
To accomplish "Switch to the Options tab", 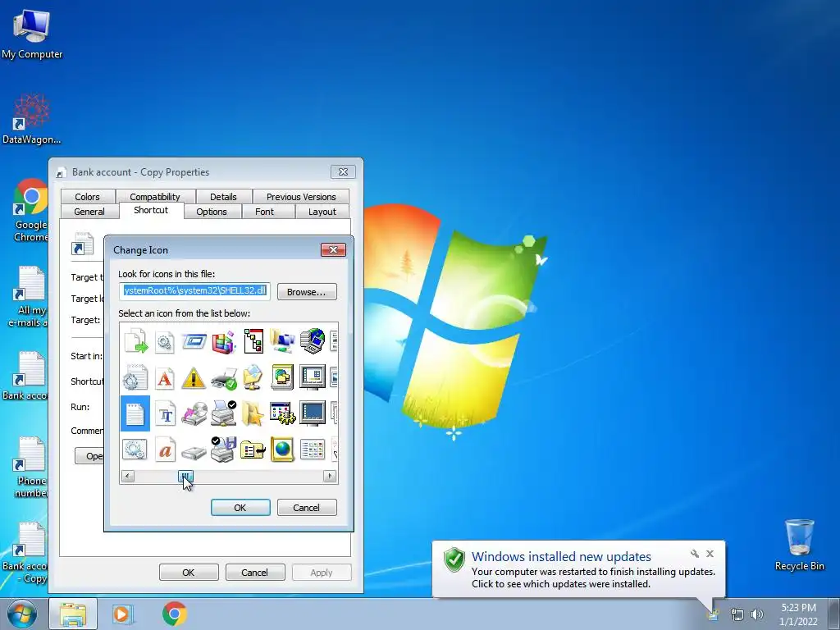I will pyautogui.click(x=212, y=212).
